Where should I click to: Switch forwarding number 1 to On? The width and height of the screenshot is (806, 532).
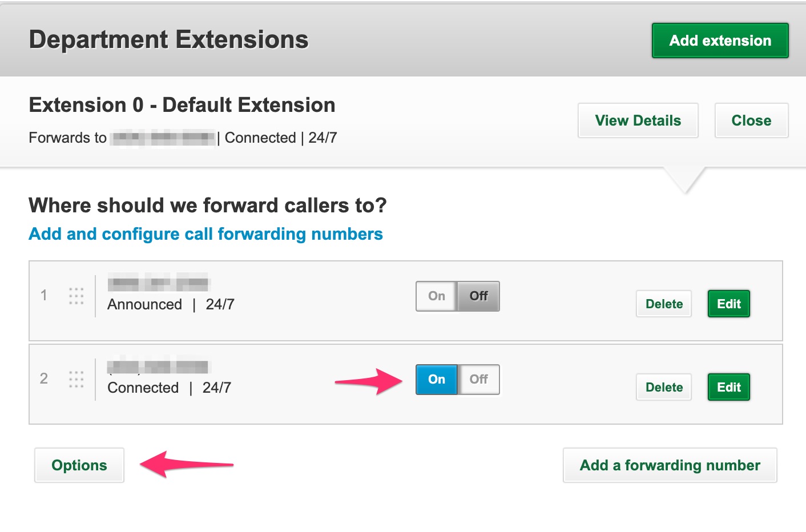click(x=437, y=296)
